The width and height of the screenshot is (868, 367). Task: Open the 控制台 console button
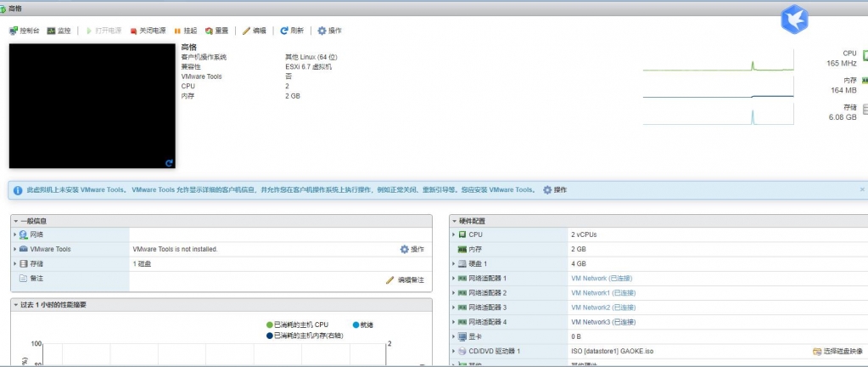pos(25,31)
